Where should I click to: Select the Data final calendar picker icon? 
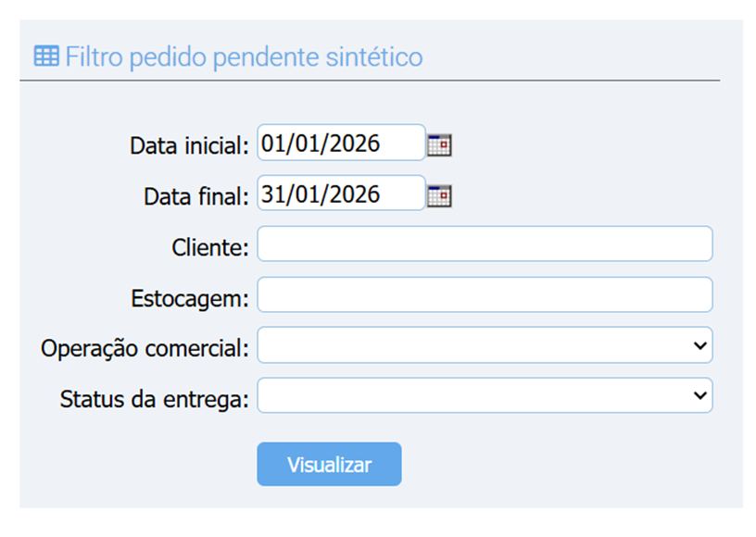(x=439, y=194)
